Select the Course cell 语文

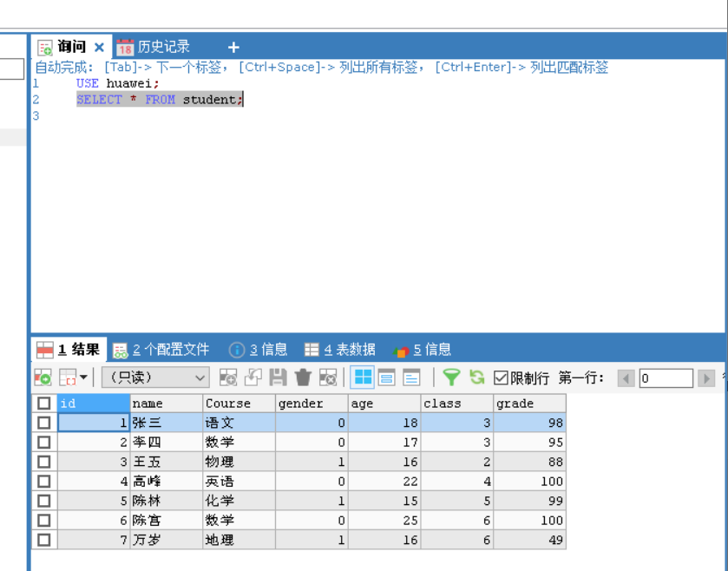239,423
